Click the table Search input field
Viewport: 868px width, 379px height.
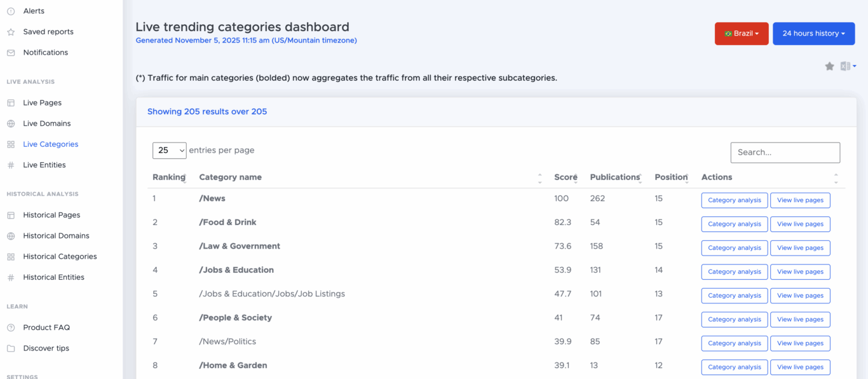click(x=785, y=153)
